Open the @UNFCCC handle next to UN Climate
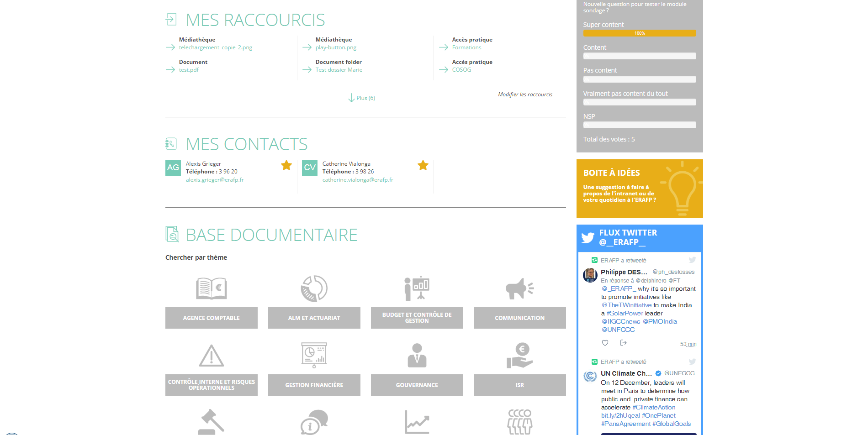Screen dimensions: 868x435 click(679, 373)
